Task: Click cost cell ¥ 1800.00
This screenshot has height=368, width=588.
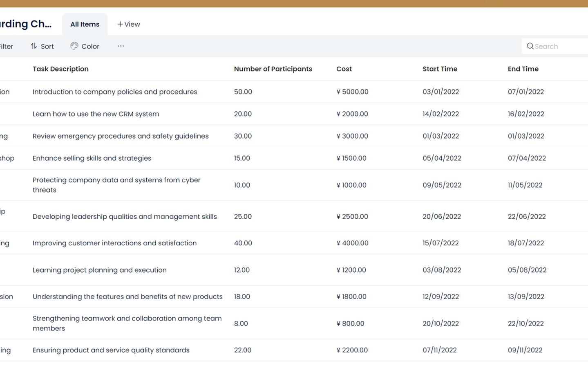Action: coord(351,296)
